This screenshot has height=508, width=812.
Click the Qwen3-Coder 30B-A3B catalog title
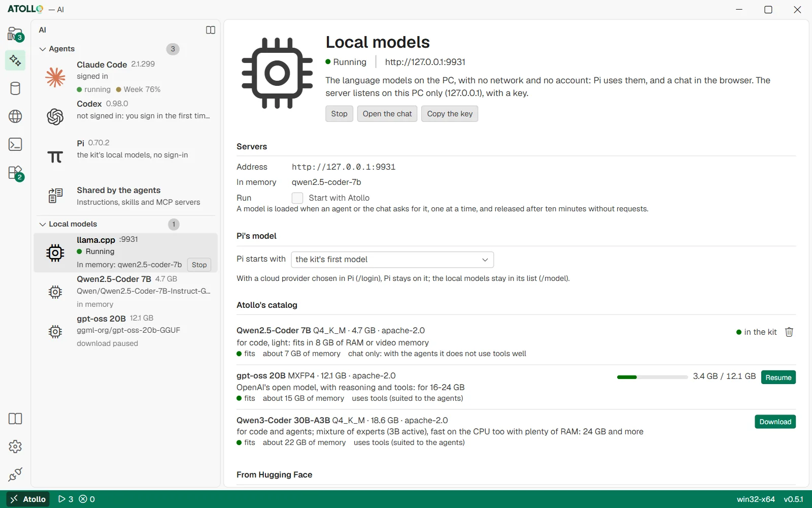point(283,421)
